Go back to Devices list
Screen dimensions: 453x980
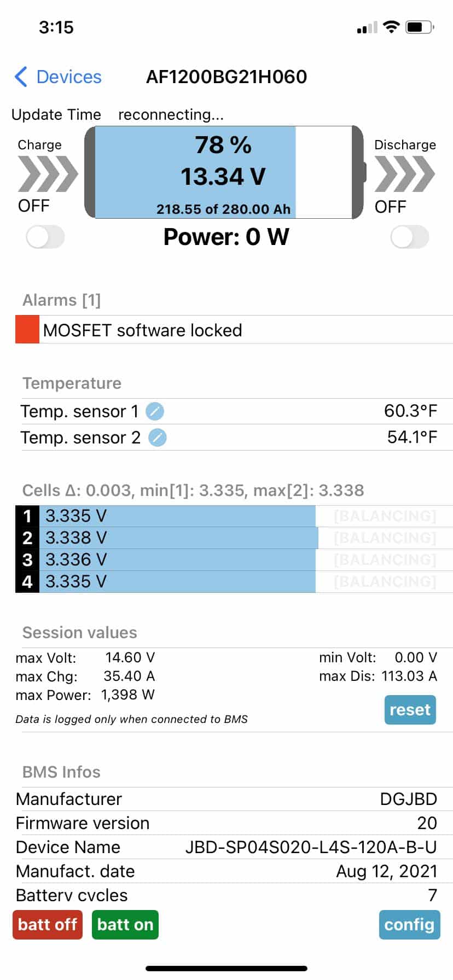pyautogui.click(x=68, y=77)
